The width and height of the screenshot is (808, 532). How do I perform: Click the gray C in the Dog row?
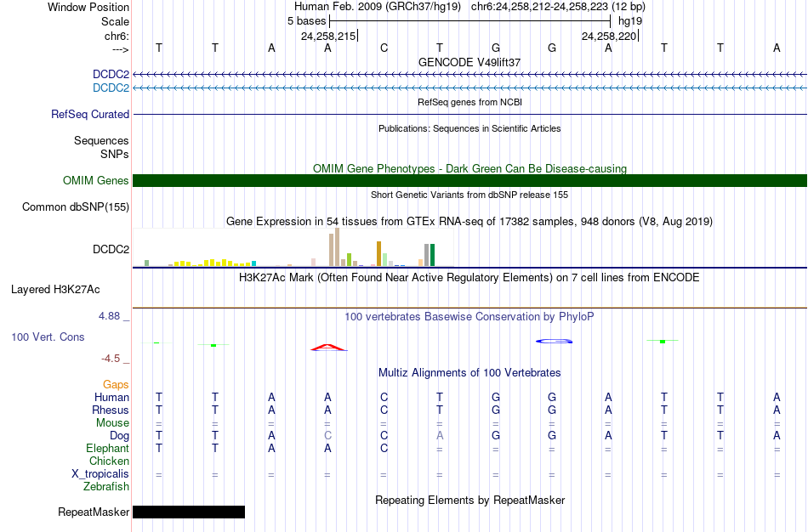point(327,436)
